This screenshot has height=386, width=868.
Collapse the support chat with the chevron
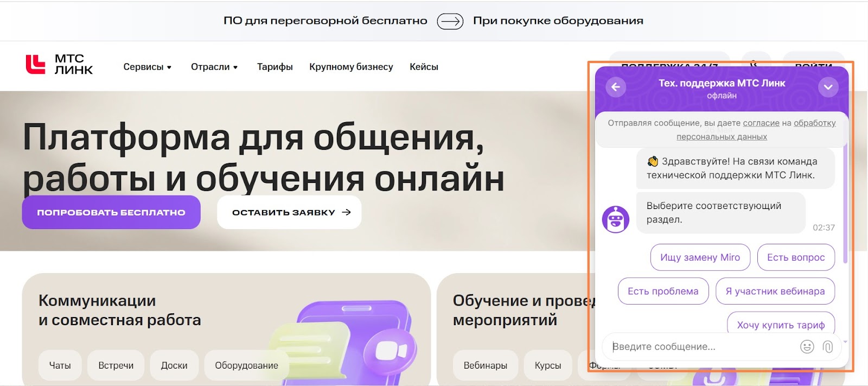[x=828, y=87]
